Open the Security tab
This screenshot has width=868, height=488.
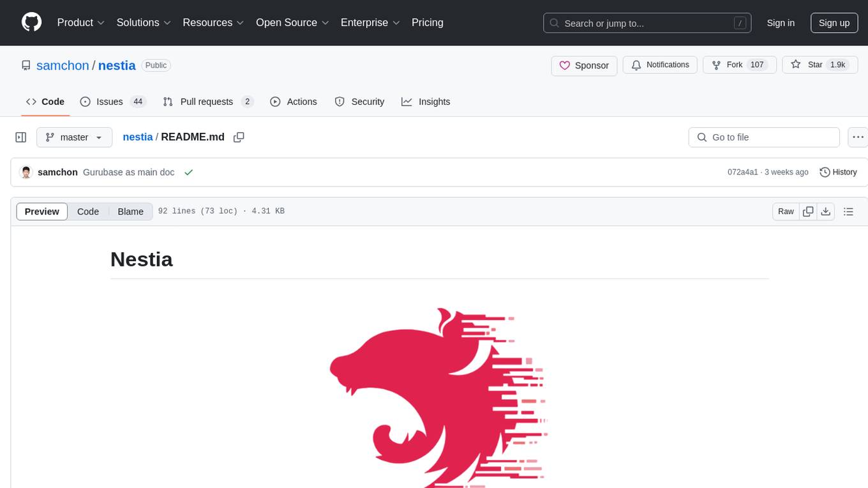[x=359, y=102]
